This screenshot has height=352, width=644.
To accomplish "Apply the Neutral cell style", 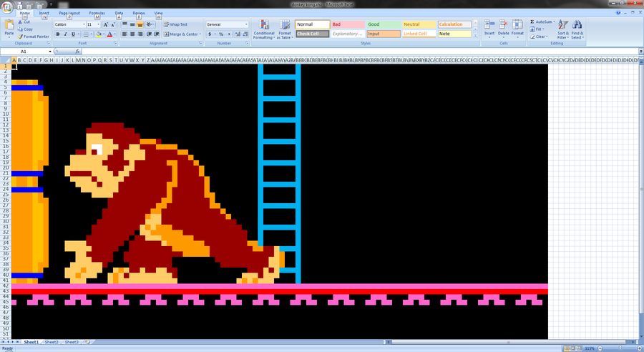I will pos(419,24).
